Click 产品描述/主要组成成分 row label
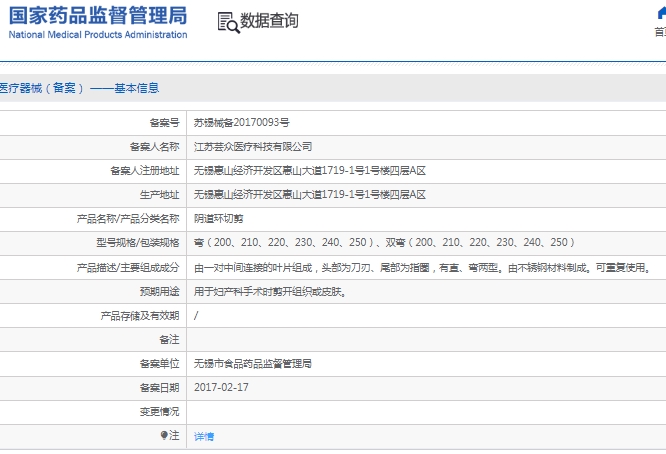This screenshot has width=666, height=454. tap(128, 268)
